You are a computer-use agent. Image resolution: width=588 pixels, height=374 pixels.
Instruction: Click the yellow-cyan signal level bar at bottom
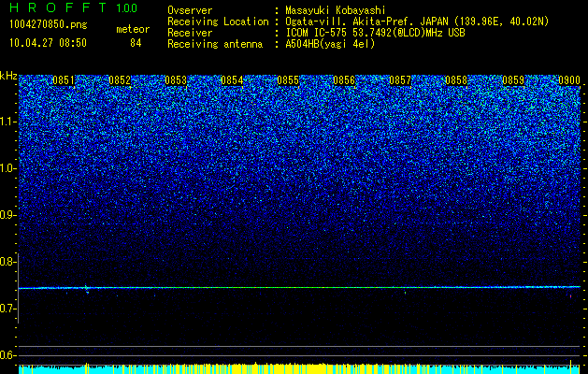click(x=300, y=368)
